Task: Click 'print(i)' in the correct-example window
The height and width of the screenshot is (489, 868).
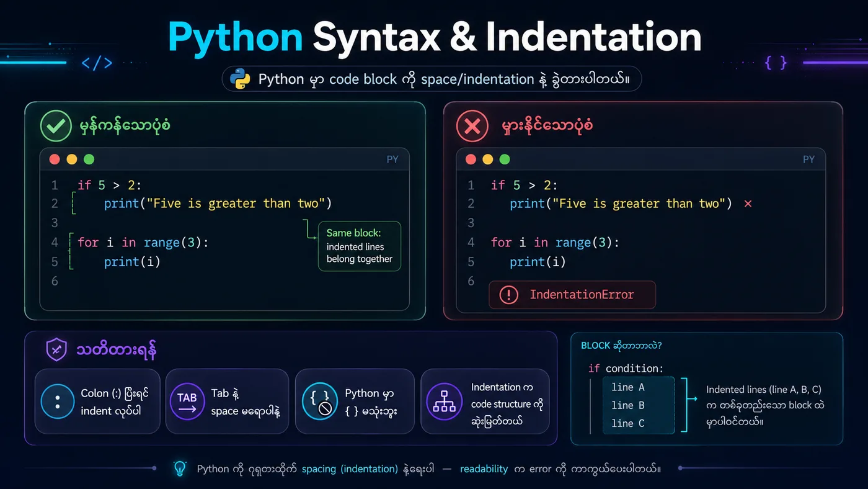Action: pyautogui.click(x=132, y=262)
